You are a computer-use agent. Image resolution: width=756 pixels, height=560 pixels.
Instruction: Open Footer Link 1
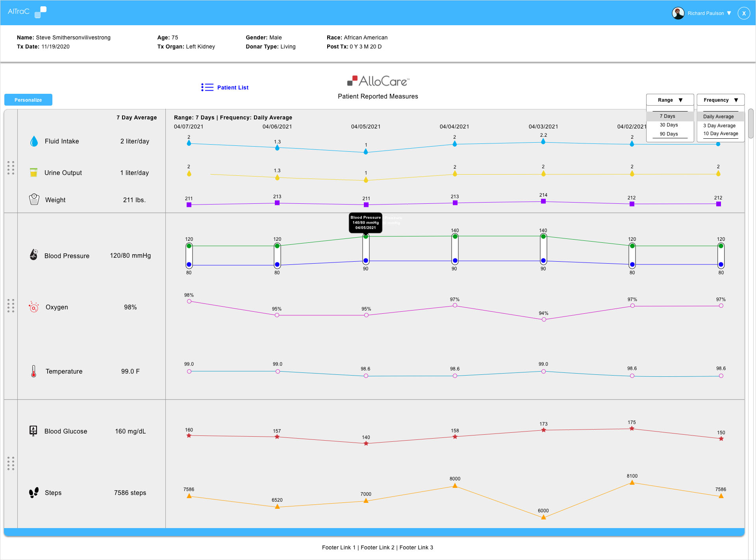(339, 547)
